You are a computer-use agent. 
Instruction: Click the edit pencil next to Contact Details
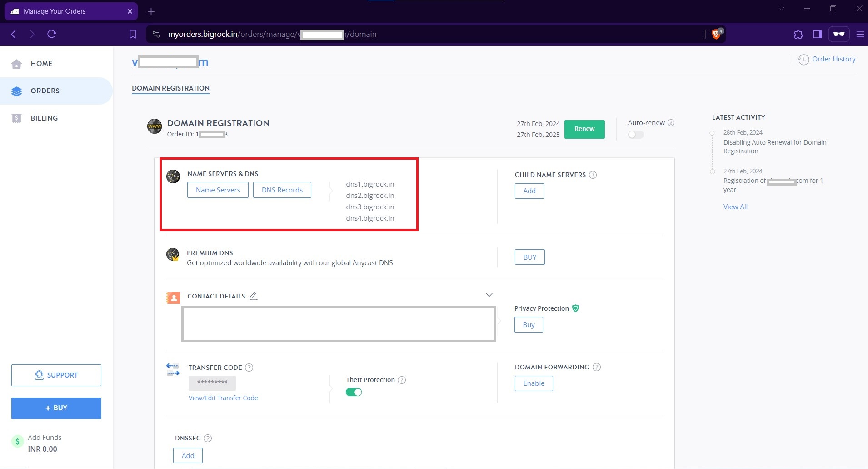(254, 296)
